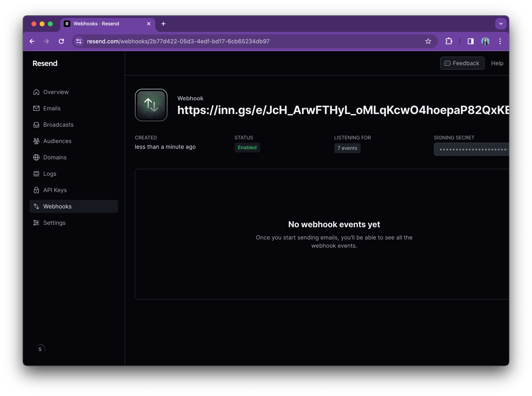The width and height of the screenshot is (532, 396).
Task: Toggle the webhook Enabled status badge
Action: pos(247,147)
